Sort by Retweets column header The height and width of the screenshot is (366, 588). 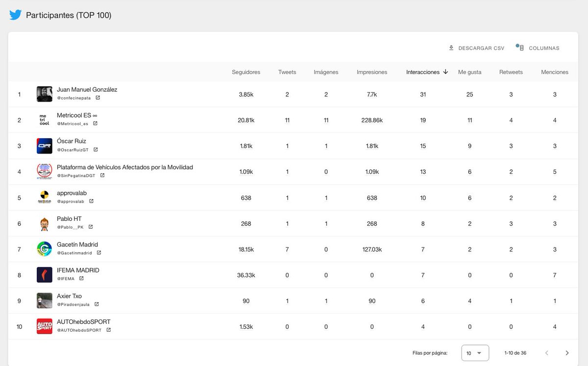(x=511, y=72)
